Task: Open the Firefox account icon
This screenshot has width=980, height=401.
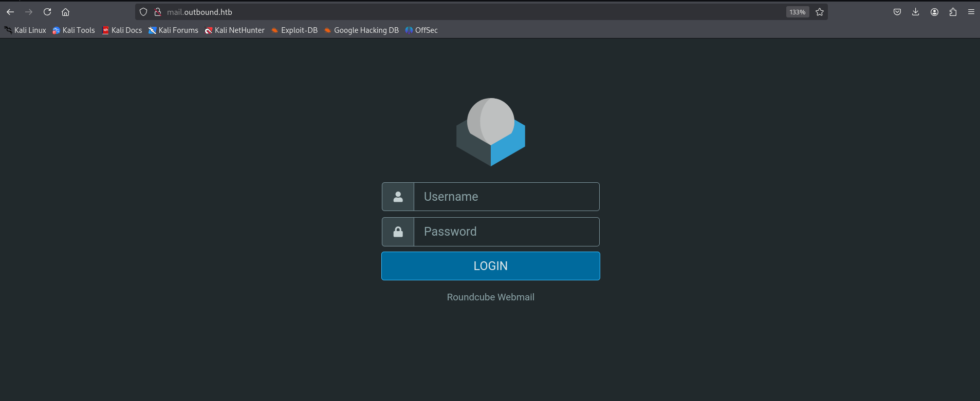Action: (934, 12)
